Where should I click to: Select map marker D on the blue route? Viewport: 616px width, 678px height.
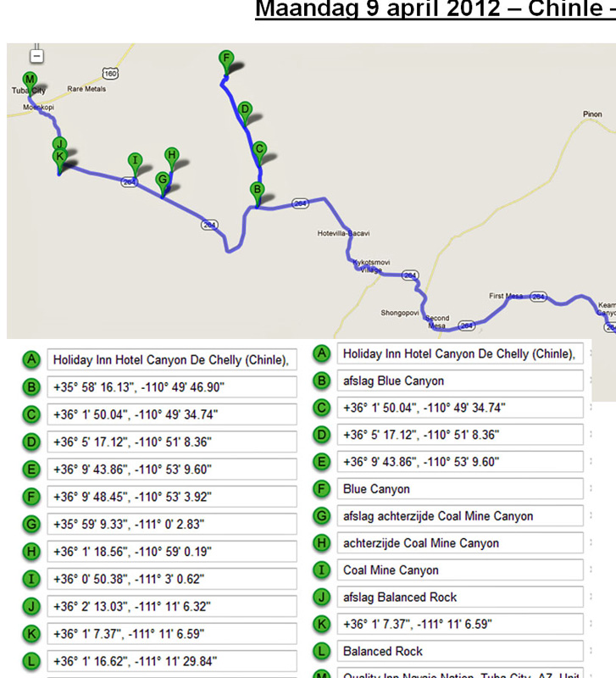pyautogui.click(x=244, y=109)
